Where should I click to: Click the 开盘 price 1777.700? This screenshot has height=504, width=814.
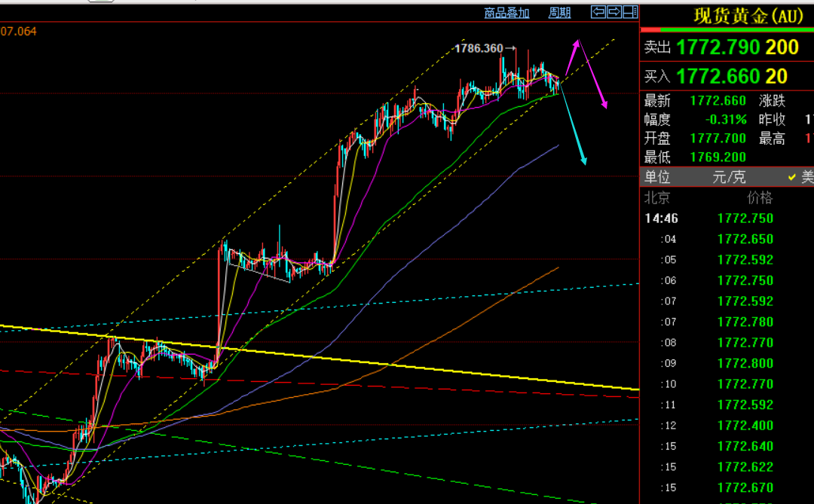point(718,139)
